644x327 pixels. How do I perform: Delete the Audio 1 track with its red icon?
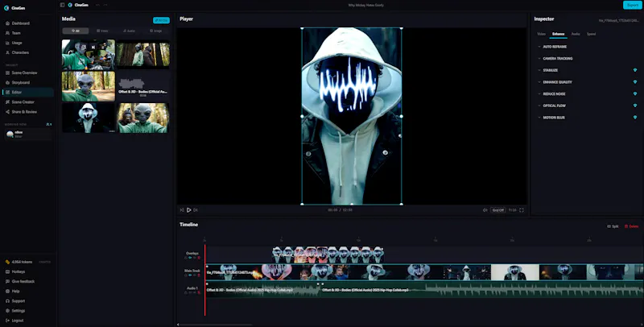click(x=199, y=292)
